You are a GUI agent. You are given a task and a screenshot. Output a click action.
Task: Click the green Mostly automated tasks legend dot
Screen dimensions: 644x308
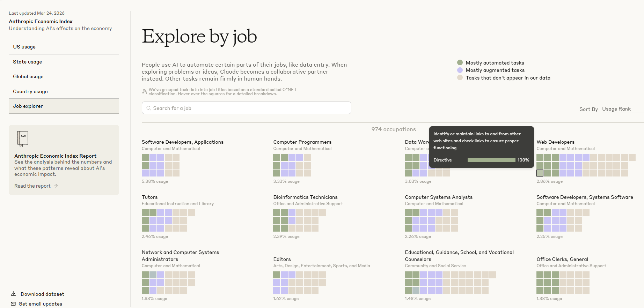tap(460, 63)
